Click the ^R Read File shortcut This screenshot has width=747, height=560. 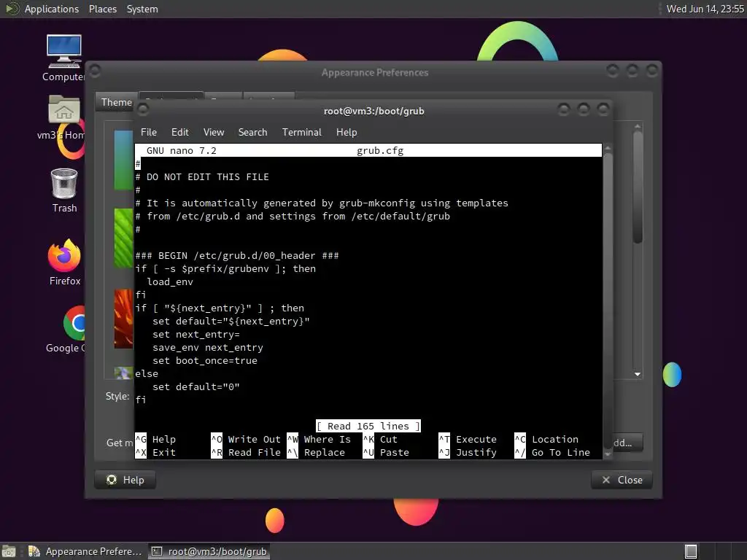[x=246, y=452]
